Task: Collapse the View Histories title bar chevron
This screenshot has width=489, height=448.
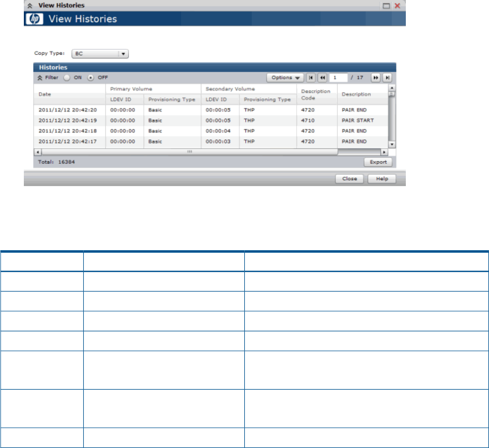Action: point(30,6)
